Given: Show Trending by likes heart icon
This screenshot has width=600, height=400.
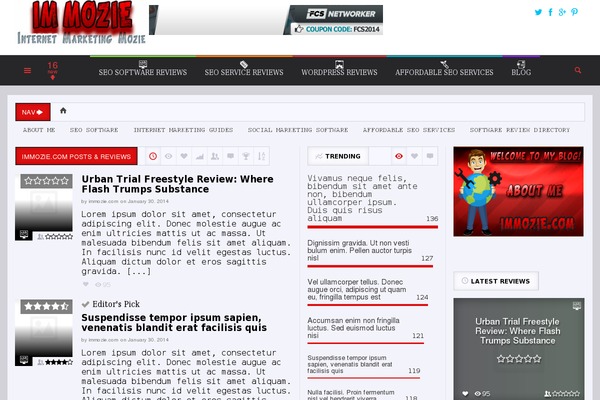Looking at the screenshot, I should click(x=414, y=156).
